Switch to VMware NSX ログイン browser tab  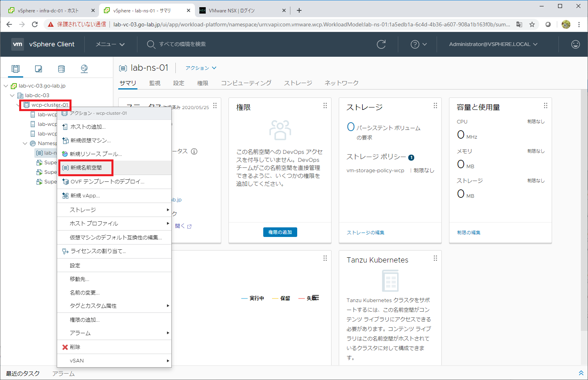243,10
